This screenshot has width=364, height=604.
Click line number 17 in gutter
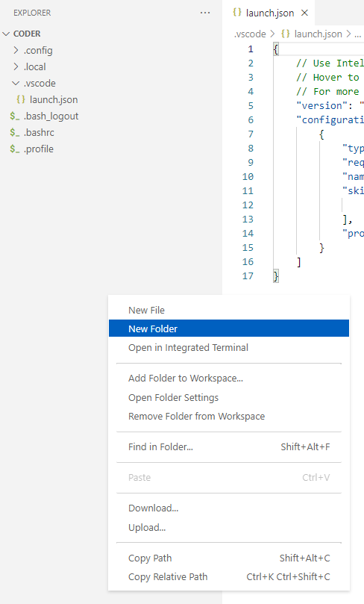(248, 275)
